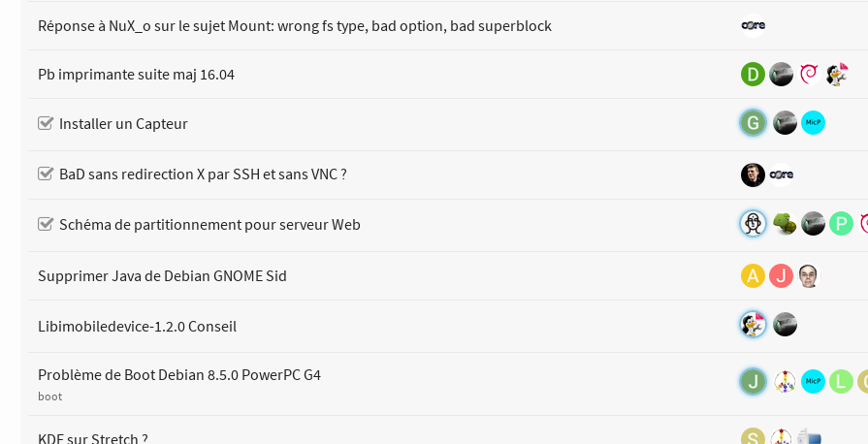The image size is (868, 444).
Task: Open the green P avatar on Schéma de partitionnement
Action: point(841,224)
